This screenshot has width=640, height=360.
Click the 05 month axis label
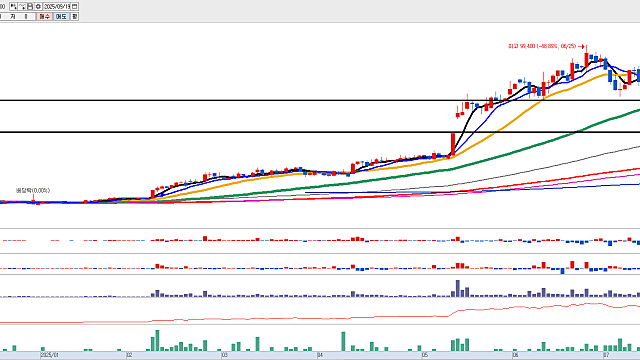(x=424, y=356)
